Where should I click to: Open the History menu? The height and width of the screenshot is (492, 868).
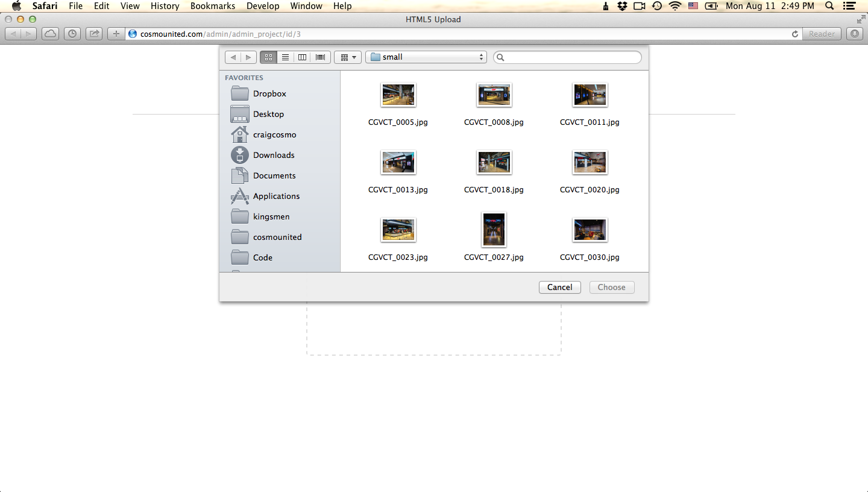pos(165,6)
